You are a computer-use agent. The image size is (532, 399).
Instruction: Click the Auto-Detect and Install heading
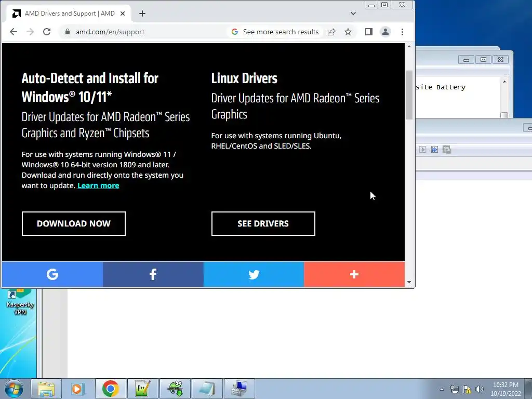(x=90, y=87)
